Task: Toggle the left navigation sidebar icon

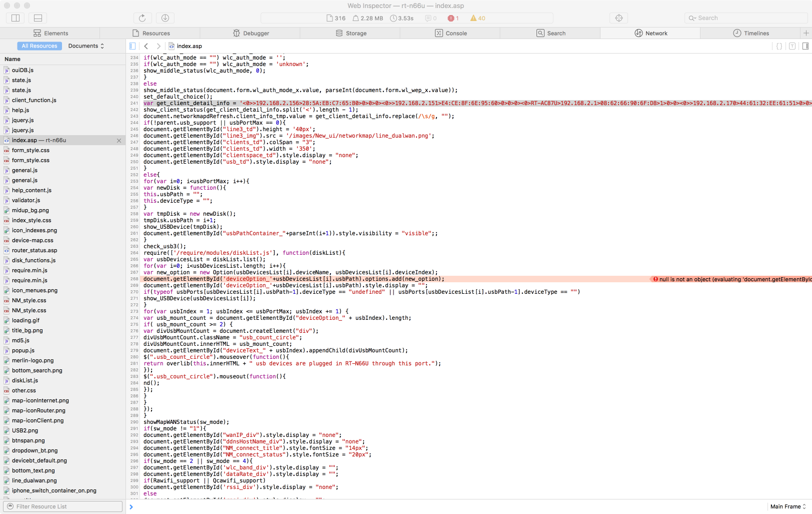Action: click(x=132, y=46)
